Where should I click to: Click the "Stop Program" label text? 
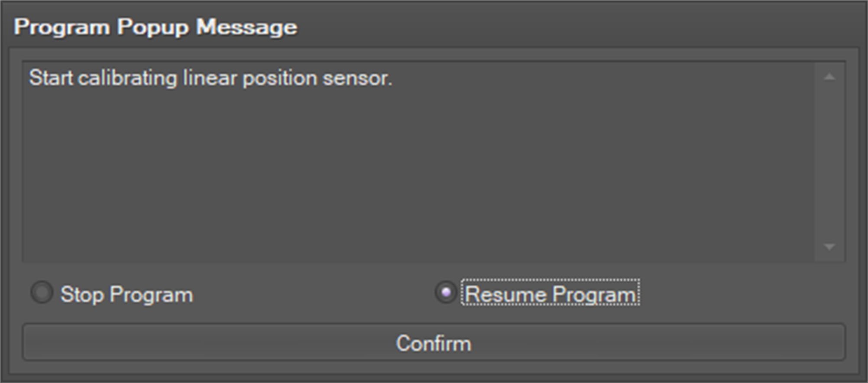(126, 295)
